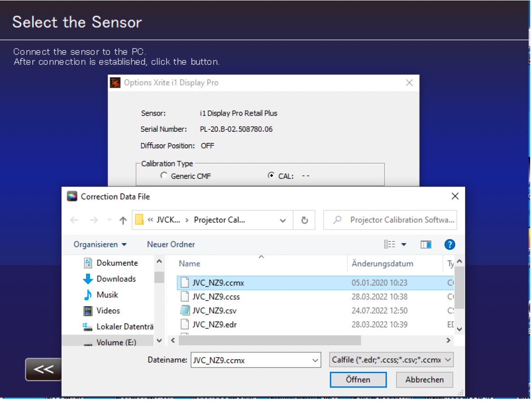Click the date 05.01.2020 10:23
This screenshot has height=401, width=532.
click(x=379, y=283)
